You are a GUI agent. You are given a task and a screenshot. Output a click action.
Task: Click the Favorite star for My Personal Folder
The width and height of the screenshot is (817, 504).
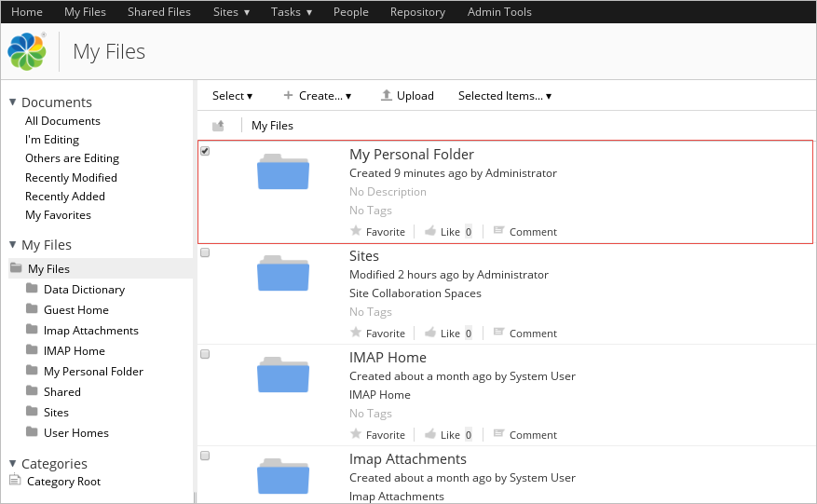355,231
